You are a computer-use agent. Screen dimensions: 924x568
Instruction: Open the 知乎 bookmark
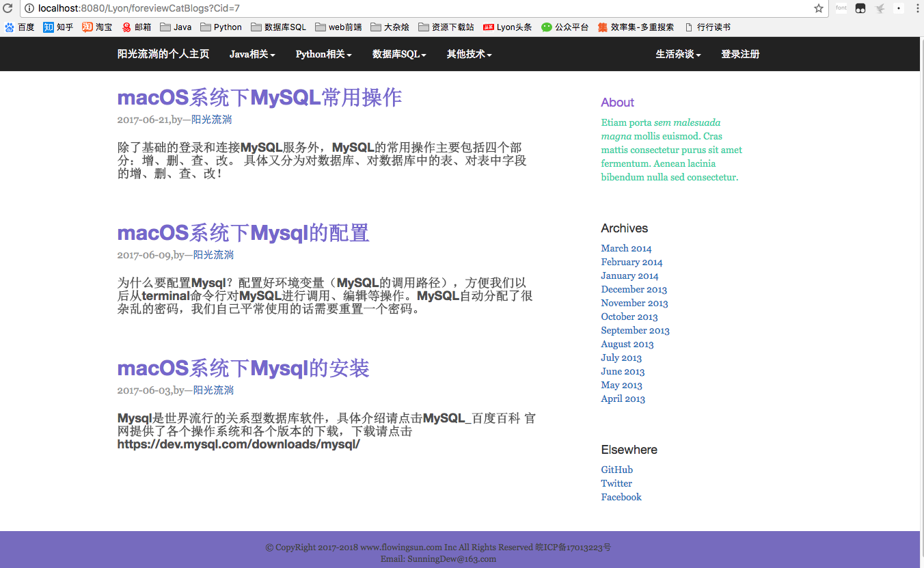pyautogui.click(x=58, y=27)
